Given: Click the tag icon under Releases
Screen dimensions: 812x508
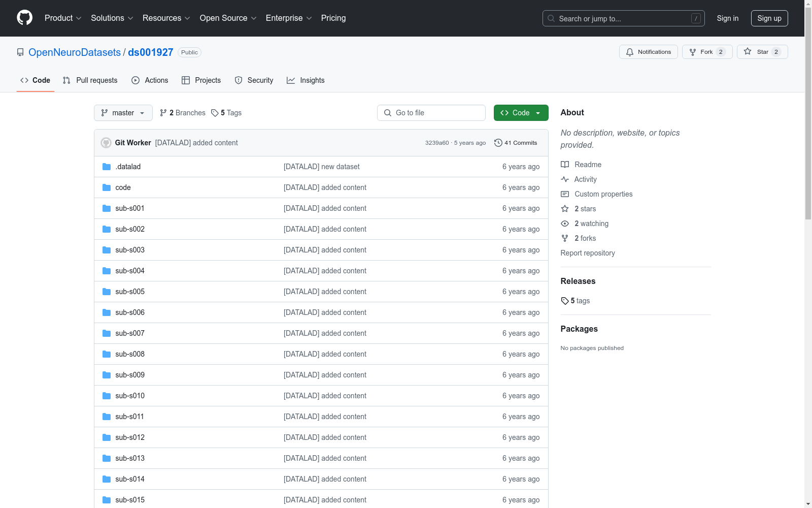Looking at the screenshot, I should pos(565,301).
